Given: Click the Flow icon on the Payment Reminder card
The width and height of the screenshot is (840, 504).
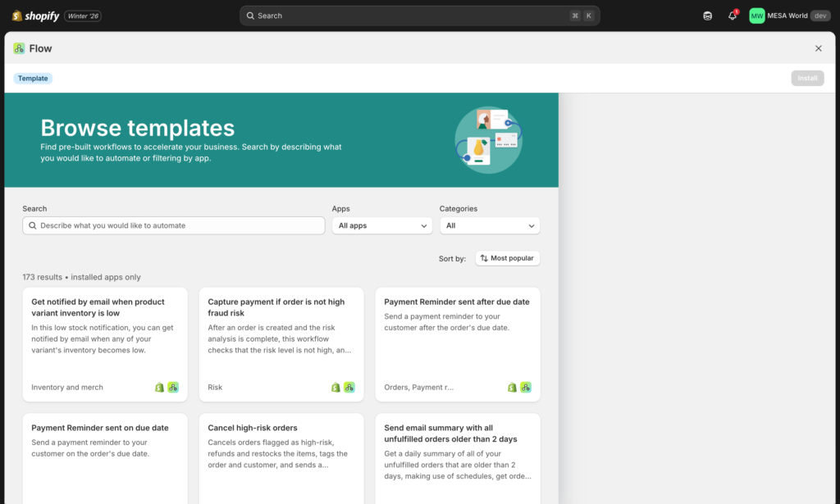Looking at the screenshot, I should (525, 387).
